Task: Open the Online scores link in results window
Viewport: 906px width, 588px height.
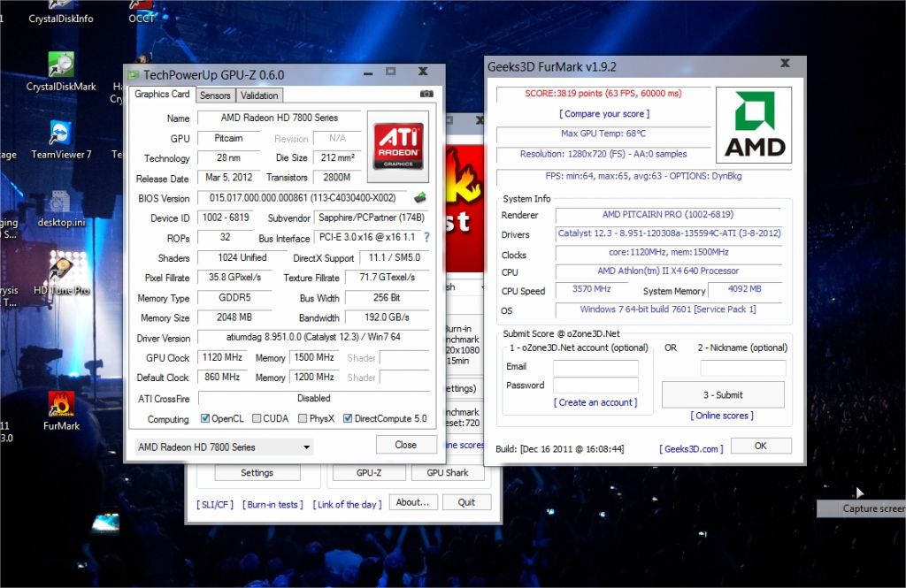Action: click(722, 416)
